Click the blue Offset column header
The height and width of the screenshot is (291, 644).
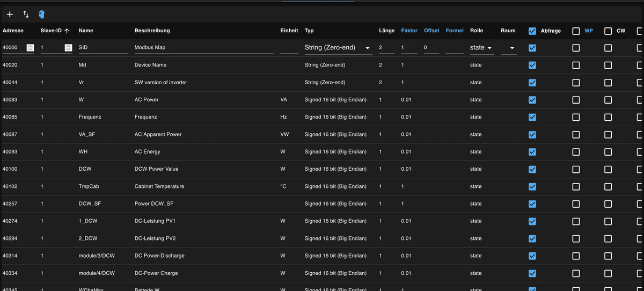431,31
